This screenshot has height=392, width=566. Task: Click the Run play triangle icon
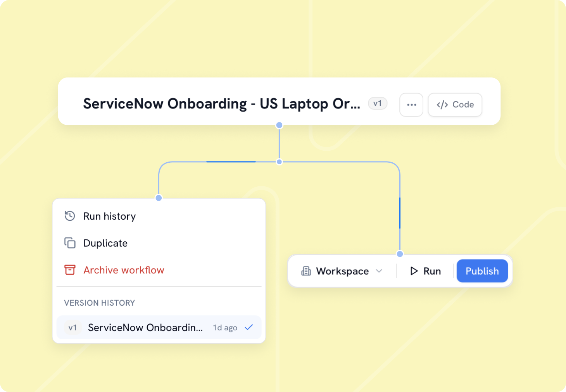[x=414, y=271]
